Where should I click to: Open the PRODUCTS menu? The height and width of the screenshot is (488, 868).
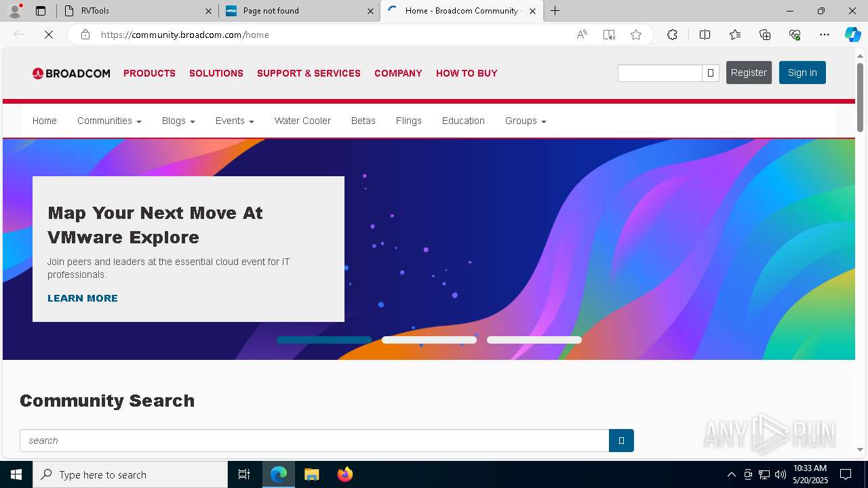pyautogui.click(x=149, y=73)
